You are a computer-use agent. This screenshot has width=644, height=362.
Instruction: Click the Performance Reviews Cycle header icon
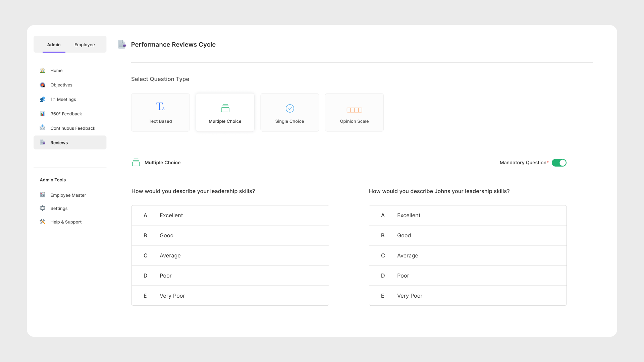point(122,44)
